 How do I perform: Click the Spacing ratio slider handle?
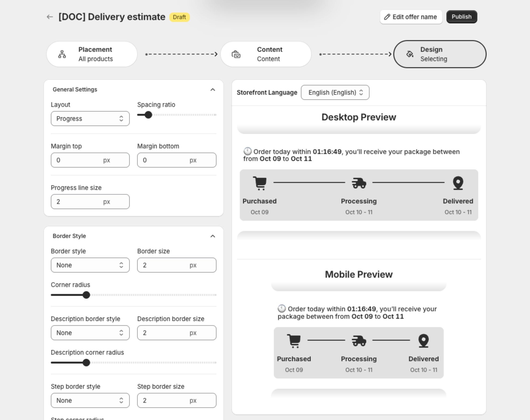[x=148, y=115]
